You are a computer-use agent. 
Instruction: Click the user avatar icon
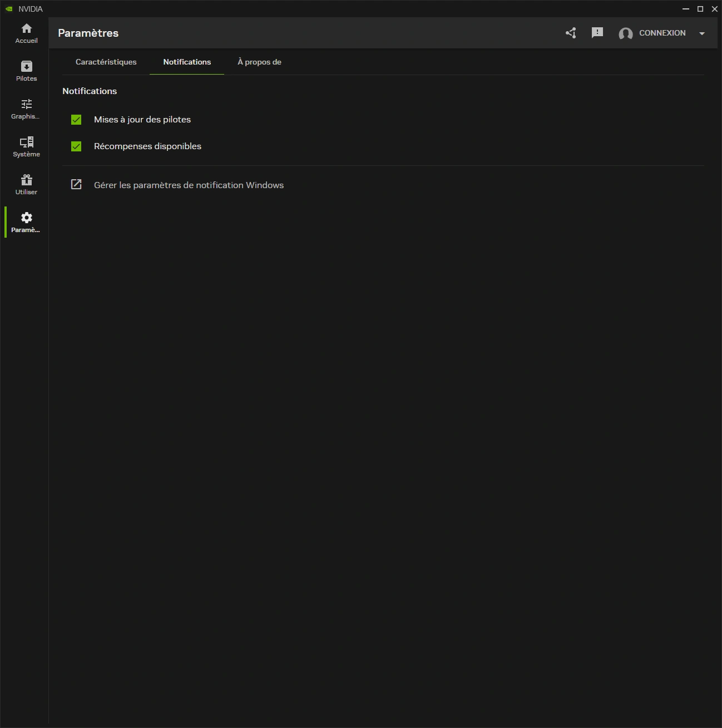point(626,33)
